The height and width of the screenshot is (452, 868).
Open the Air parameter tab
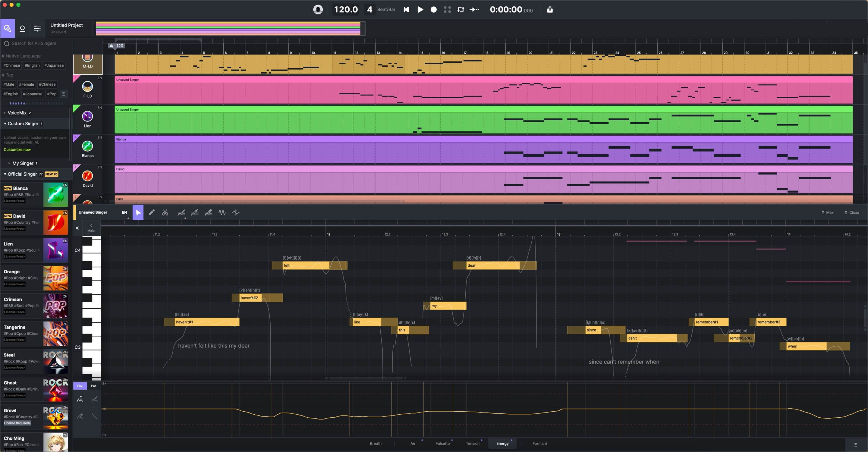pos(413,443)
